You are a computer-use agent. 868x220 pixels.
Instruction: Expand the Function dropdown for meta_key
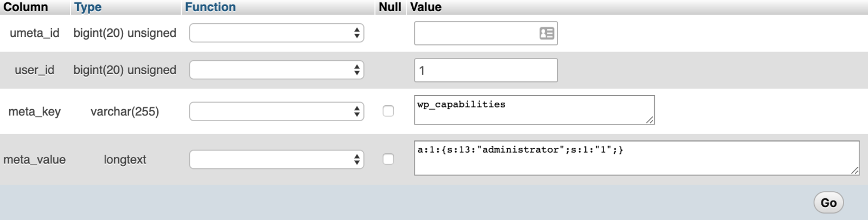click(x=276, y=111)
